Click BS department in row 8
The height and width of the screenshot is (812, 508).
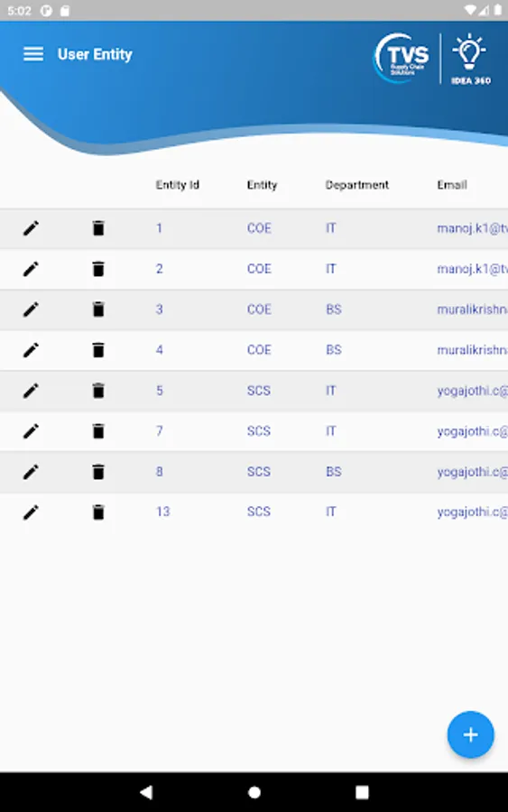click(334, 472)
